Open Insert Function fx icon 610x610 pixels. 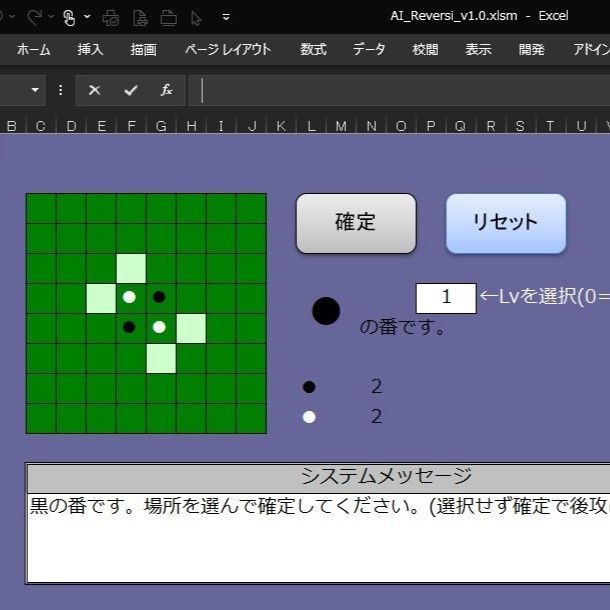coord(167,90)
